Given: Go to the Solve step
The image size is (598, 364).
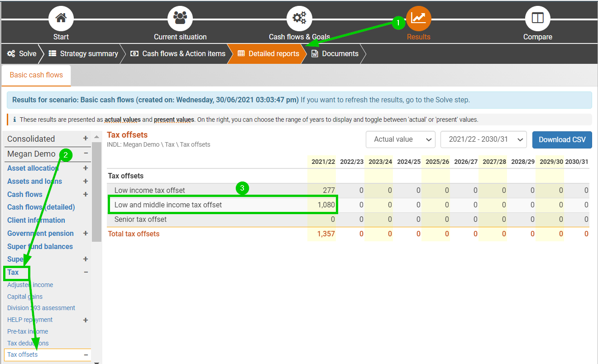Looking at the screenshot, I should pos(22,53).
